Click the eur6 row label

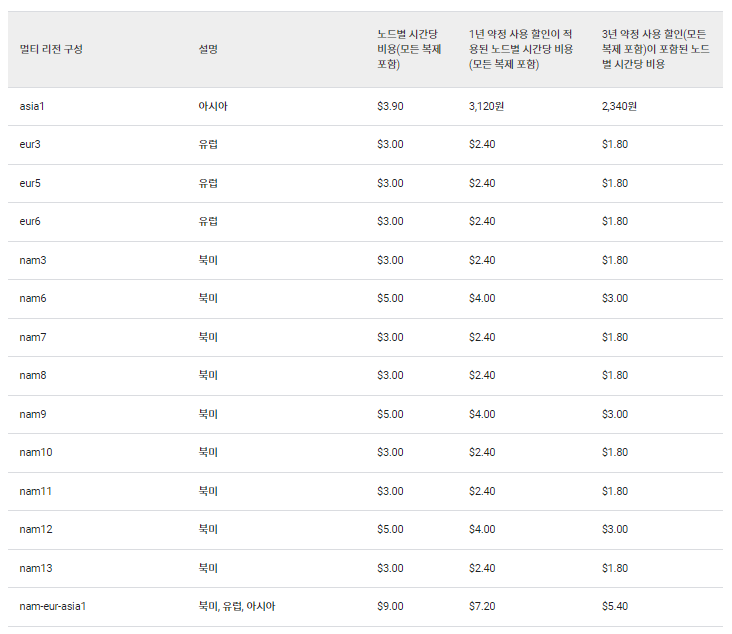(x=30, y=222)
